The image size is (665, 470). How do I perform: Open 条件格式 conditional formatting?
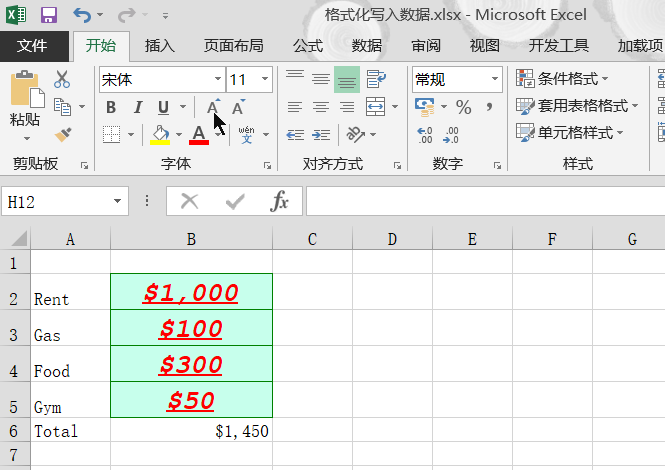tap(562, 79)
